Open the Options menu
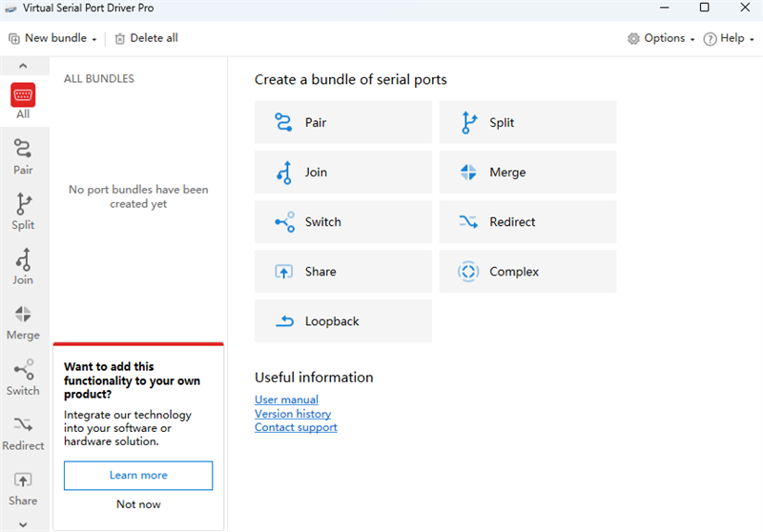The width and height of the screenshot is (763, 532). pos(661,38)
